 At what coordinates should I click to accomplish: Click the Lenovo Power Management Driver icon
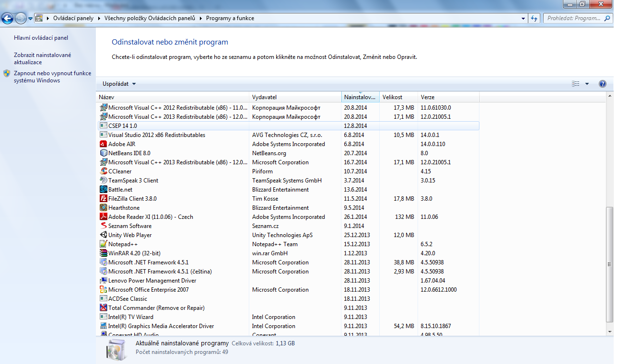coord(103,281)
